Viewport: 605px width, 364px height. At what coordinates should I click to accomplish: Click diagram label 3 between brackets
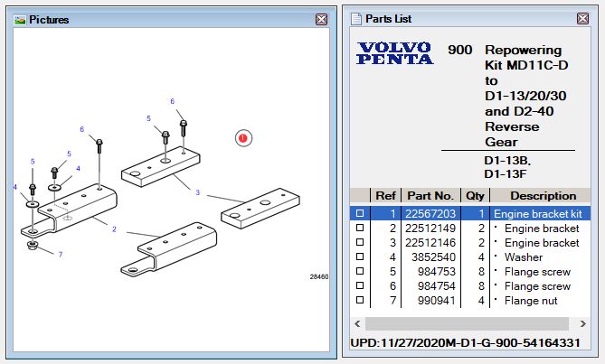point(197,192)
